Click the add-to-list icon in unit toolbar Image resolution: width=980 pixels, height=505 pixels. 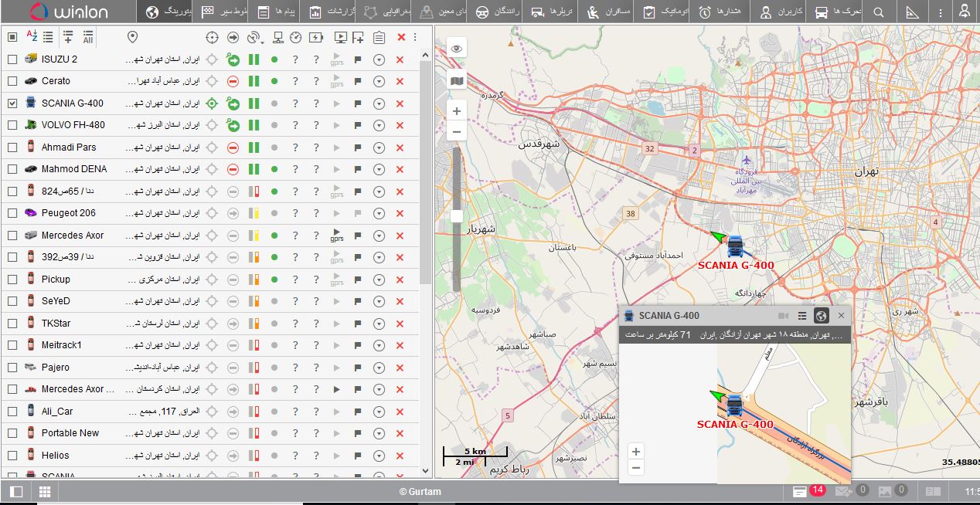click(x=68, y=36)
